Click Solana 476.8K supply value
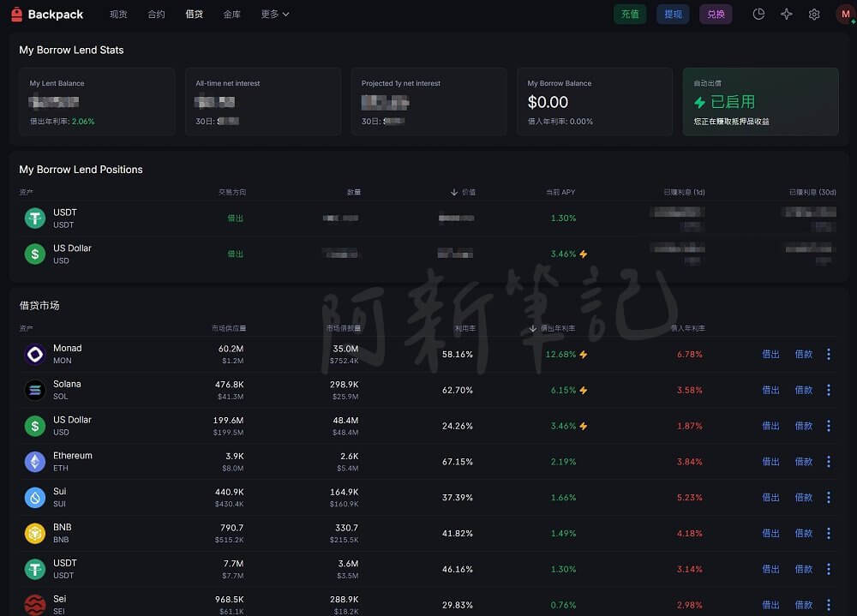The image size is (857, 616). click(230, 384)
